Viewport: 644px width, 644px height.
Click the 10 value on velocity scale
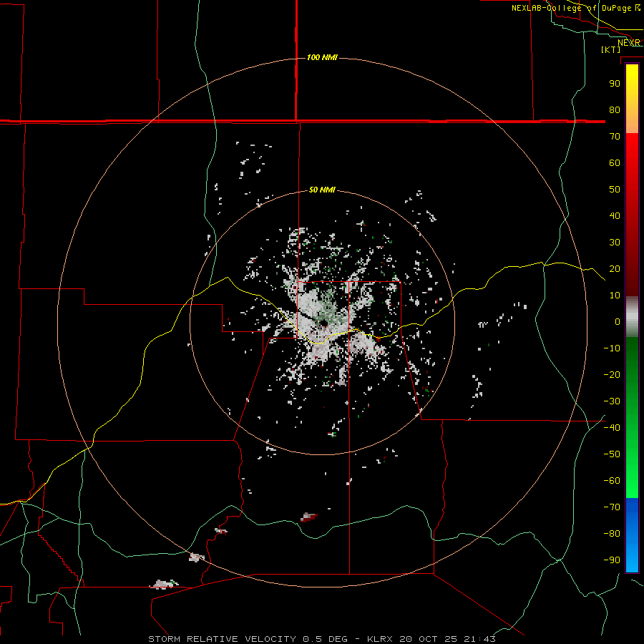(615, 296)
